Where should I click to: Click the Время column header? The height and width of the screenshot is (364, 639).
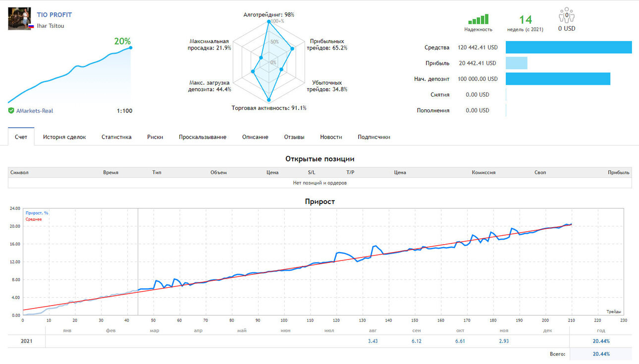[x=111, y=172]
